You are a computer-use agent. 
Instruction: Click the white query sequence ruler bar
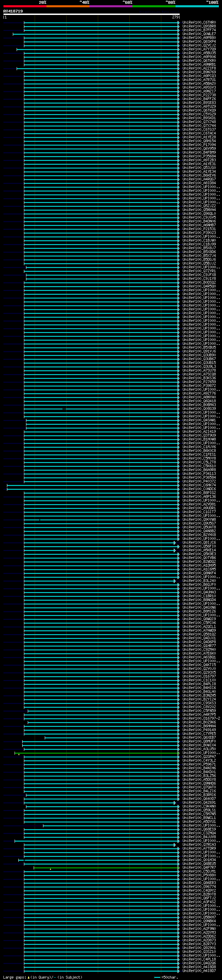[92, 14]
